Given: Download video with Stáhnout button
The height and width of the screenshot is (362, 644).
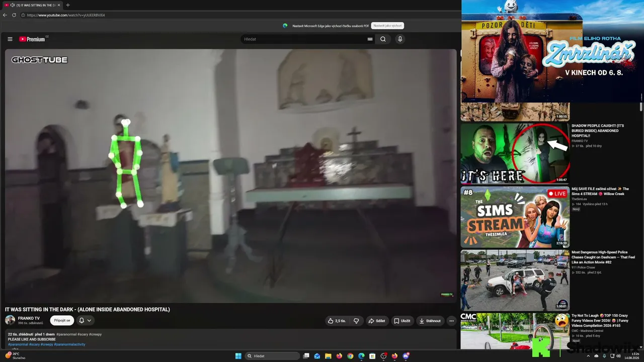Looking at the screenshot, I should point(430,321).
